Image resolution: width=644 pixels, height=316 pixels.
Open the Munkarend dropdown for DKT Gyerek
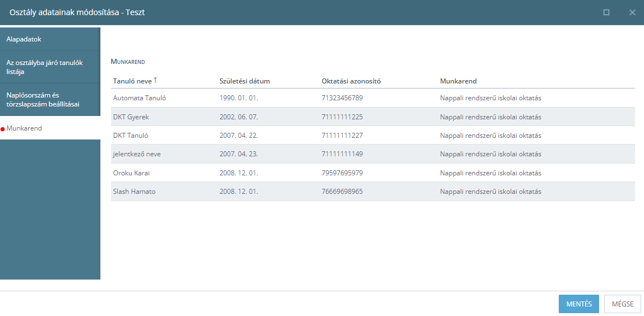click(x=490, y=117)
